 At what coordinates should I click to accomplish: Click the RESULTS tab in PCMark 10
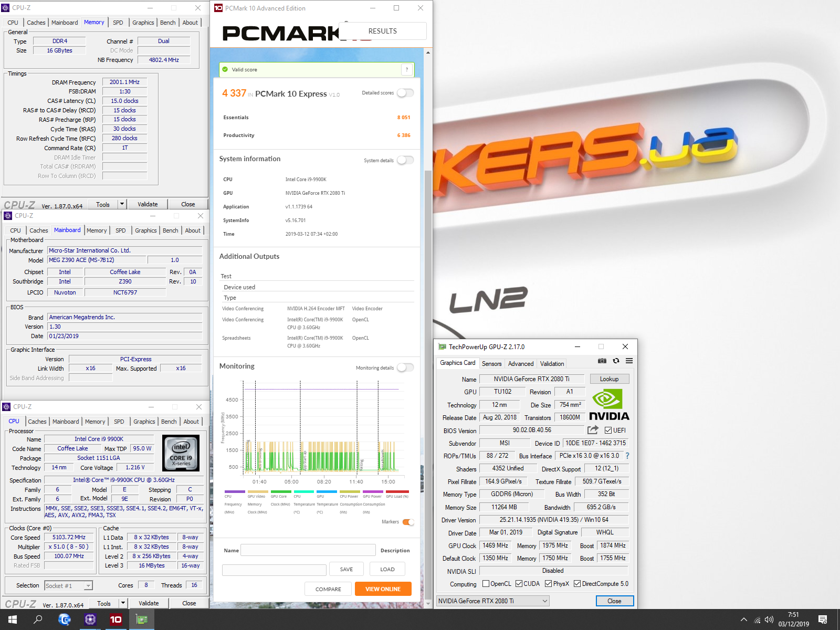coord(383,31)
